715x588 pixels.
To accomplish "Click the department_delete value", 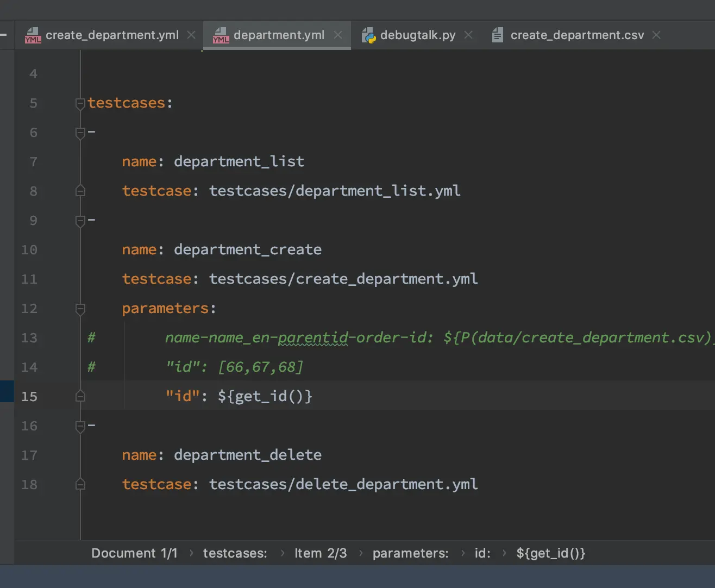I will [x=248, y=455].
